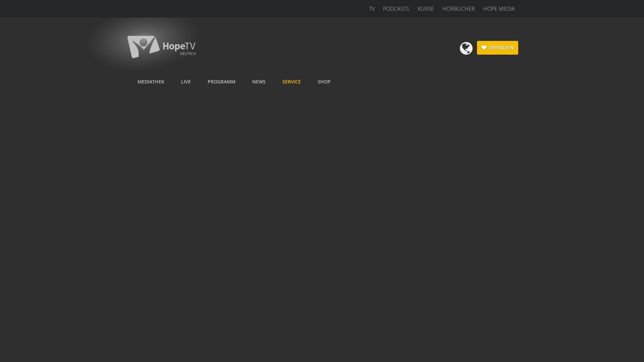Visit the Shop menu item
This screenshot has width=644, height=362.
click(324, 82)
